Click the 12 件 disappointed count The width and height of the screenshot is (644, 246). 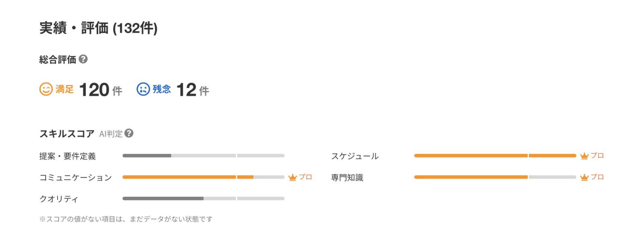click(x=193, y=90)
